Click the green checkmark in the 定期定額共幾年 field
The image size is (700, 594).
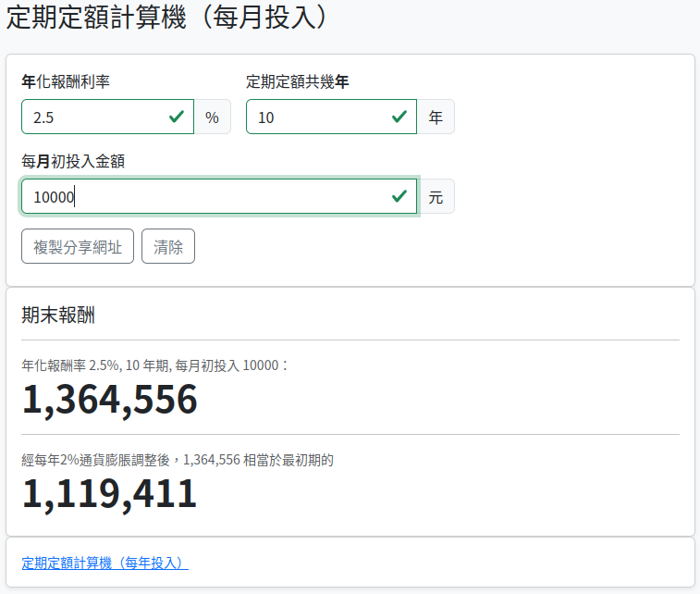(x=399, y=118)
